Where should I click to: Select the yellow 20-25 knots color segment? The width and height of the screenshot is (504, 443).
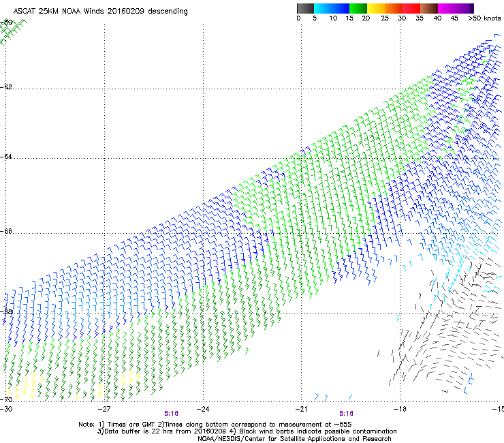point(376,8)
